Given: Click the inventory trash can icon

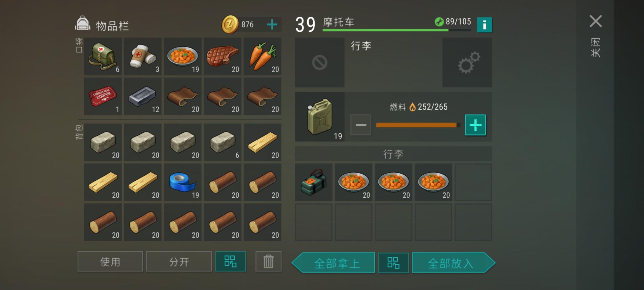Looking at the screenshot, I should click(x=268, y=261).
